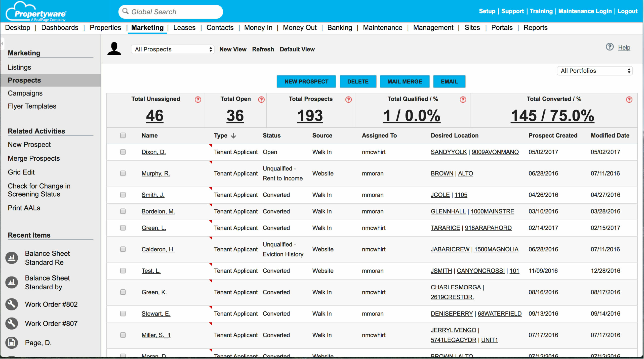
Task: Click Merge Prospects related activity
Action: point(34,158)
